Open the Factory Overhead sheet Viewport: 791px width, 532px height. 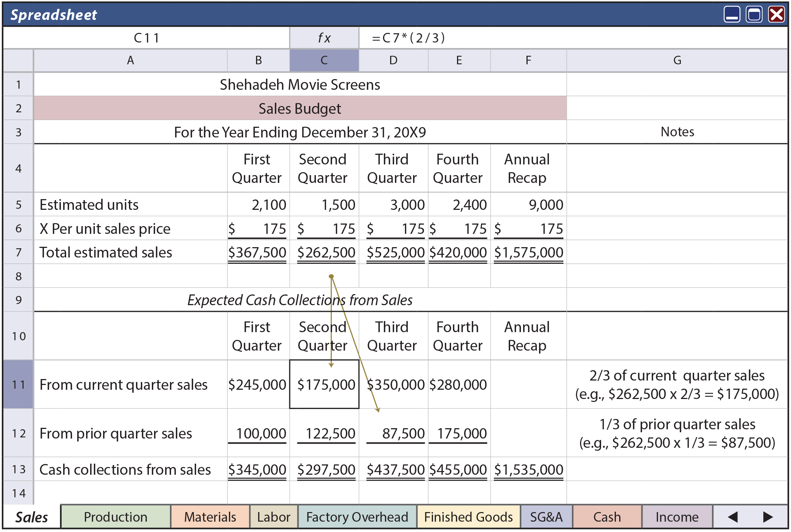(x=357, y=516)
